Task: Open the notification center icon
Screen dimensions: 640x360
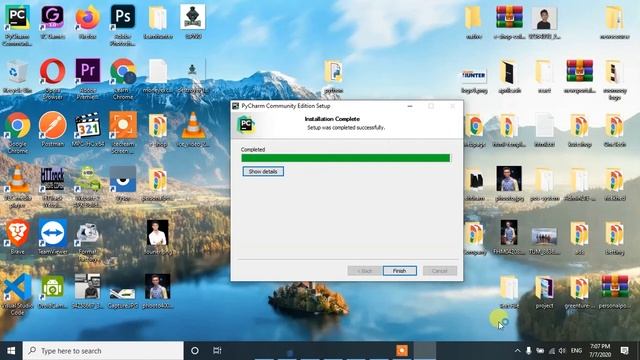Action: [x=624, y=351]
